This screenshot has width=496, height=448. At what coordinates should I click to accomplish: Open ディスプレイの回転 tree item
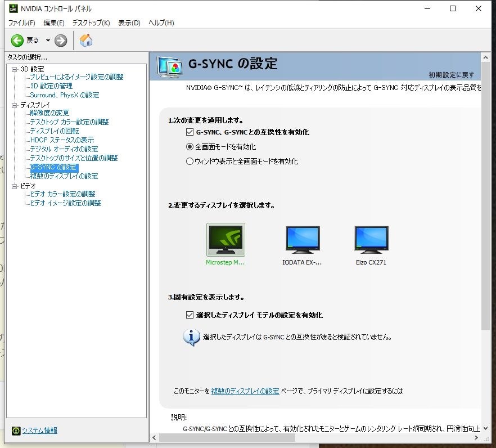(55, 131)
